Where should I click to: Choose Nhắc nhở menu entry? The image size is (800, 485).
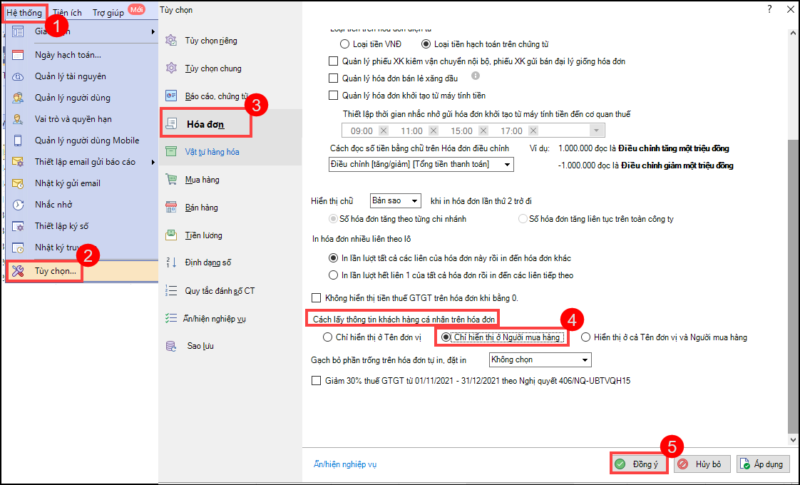(x=82, y=205)
